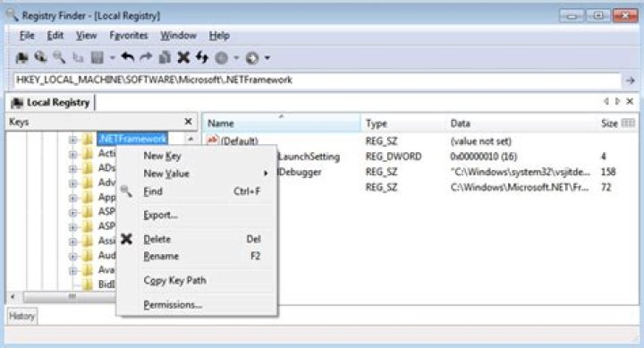Open the Back history dropdown arrow
This screenshot has width=644, height=348.
click(236, 58)
